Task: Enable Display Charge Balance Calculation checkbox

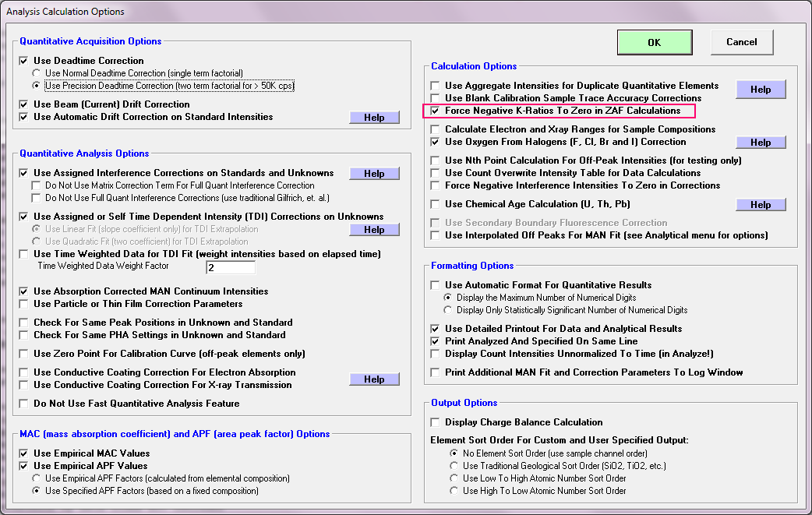Action: click(x=436, y=422)
